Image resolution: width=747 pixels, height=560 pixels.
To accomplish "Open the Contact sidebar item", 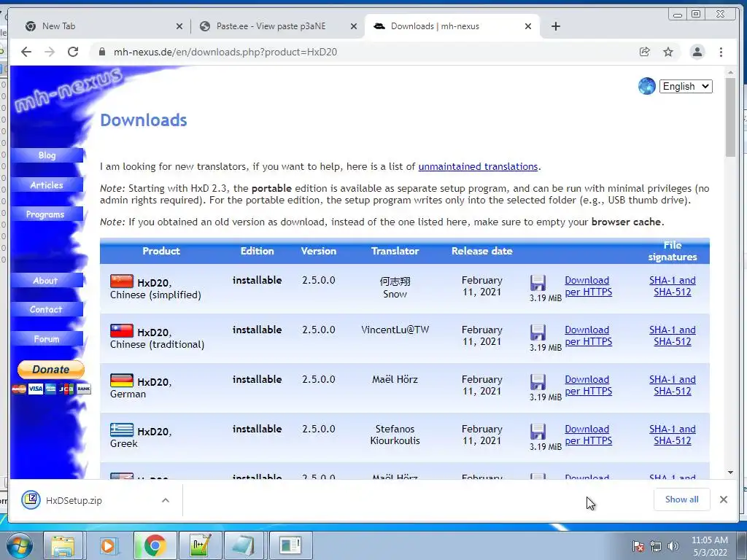I will [x=46, y=309].
